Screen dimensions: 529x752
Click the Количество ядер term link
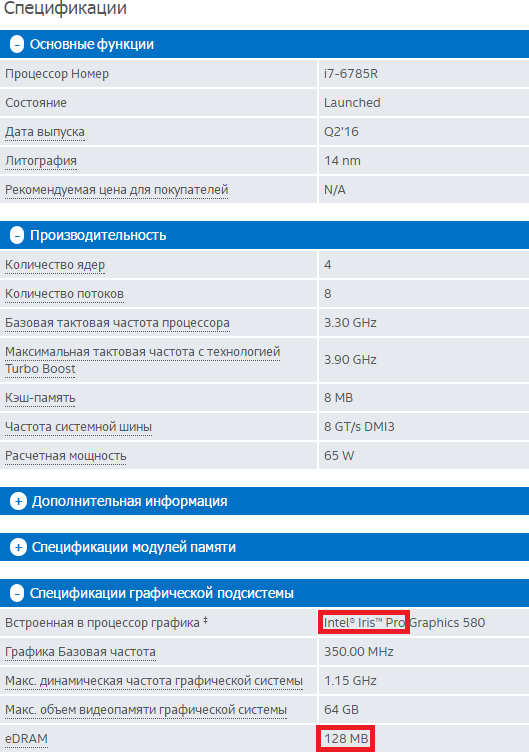[55, 265]
